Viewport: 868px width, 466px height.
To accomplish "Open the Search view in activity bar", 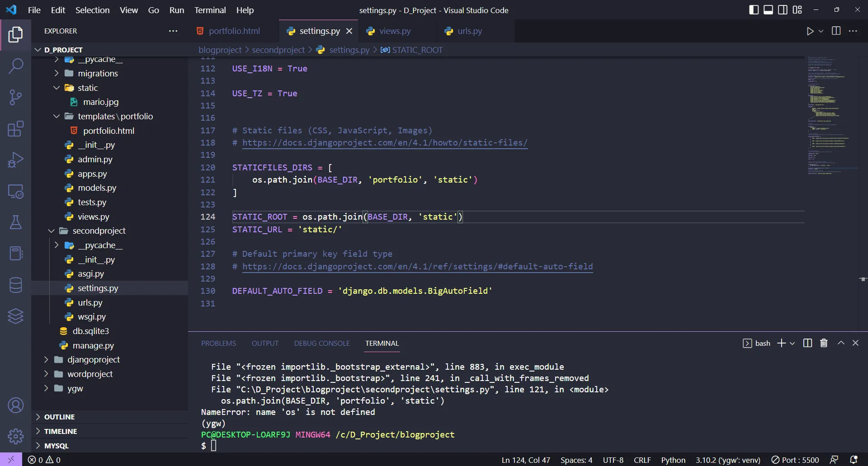I will click(x=16, y=66).
